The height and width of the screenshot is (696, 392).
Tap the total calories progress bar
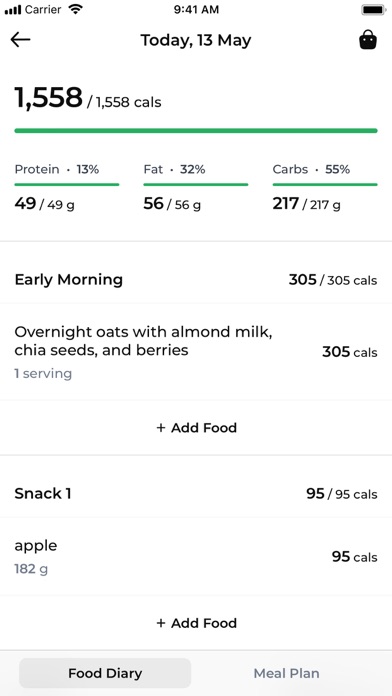[x=196, y=130]
